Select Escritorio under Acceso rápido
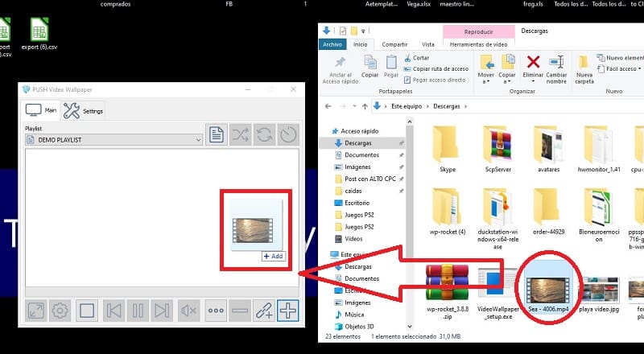Viewport: 644px width, 354px height. pos(352,203)
